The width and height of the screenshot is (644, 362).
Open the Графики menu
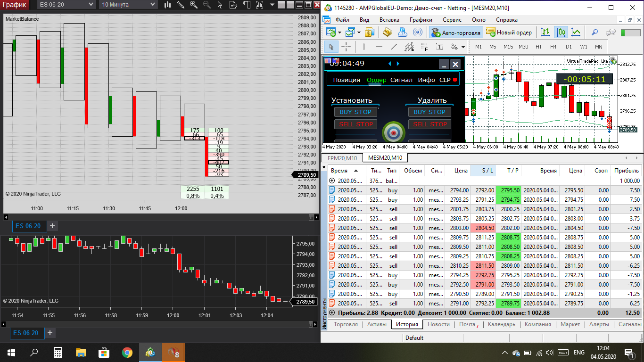tap(421, 20)
